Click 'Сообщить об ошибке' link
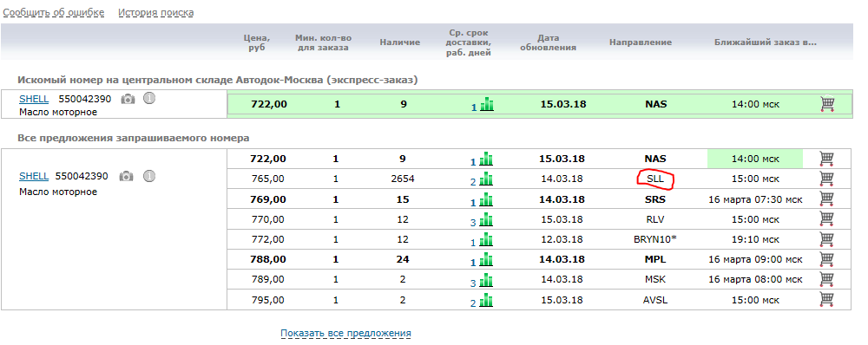The height and width of the screenshot is (345, 868). [x=54, y=12]
